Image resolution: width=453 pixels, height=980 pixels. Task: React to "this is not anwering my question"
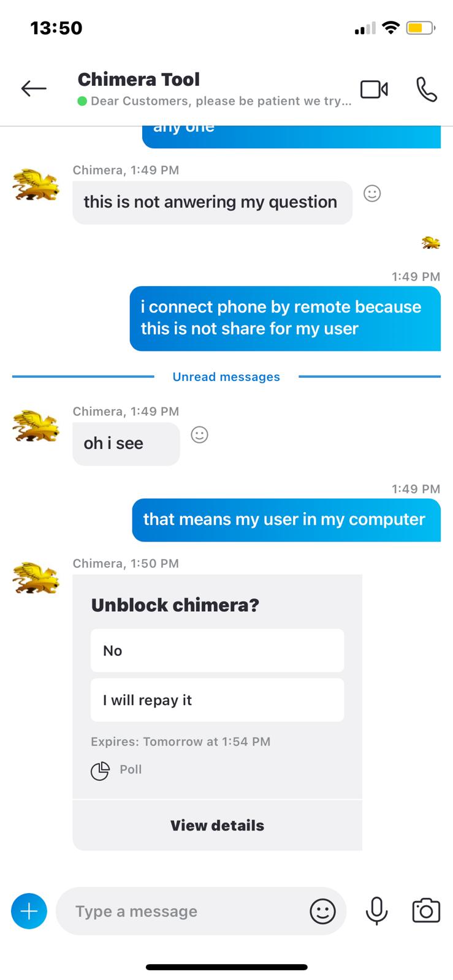(x=372, y=194)
